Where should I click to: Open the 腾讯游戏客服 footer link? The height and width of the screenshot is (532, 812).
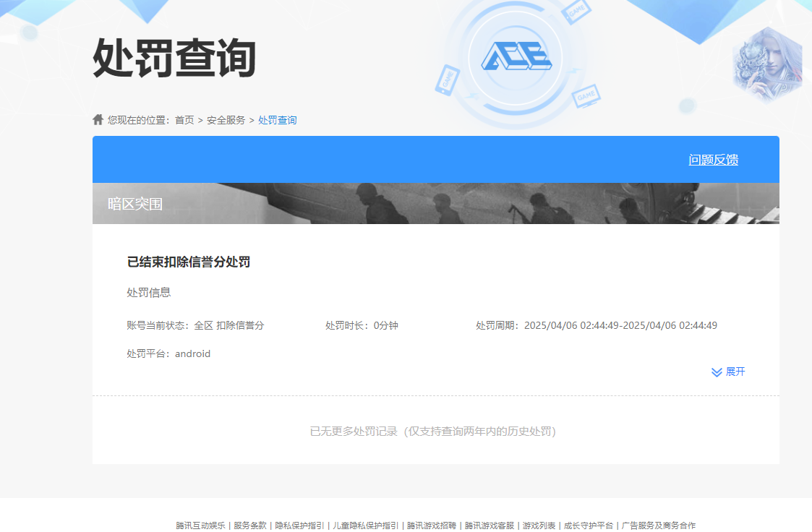tap(490, 525)
